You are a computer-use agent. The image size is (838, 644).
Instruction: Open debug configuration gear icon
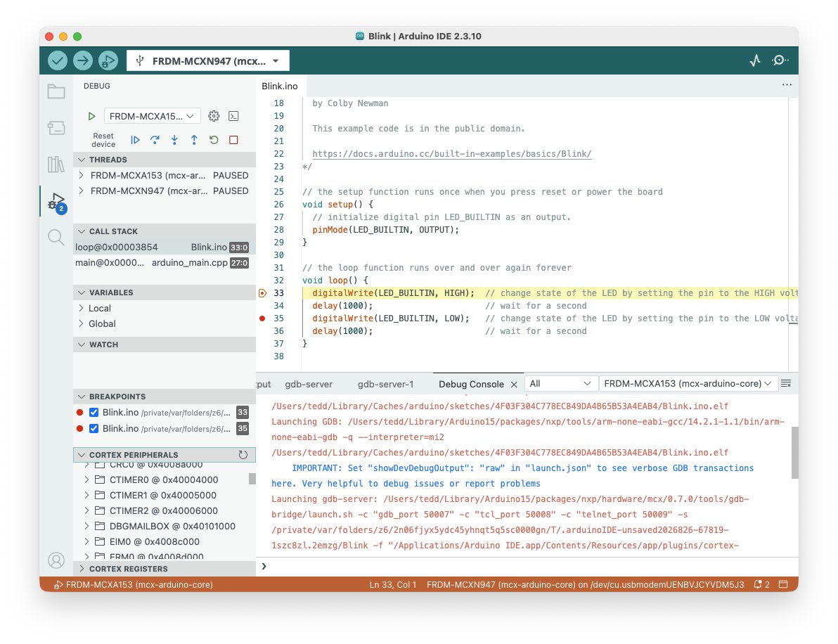coord(214,116)
